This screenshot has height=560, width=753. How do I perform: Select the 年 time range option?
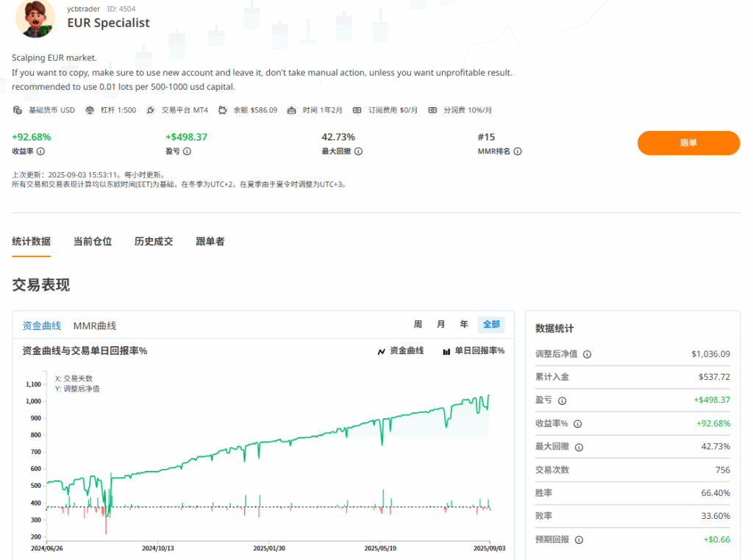pyautogui.click(x=464, y=324)
